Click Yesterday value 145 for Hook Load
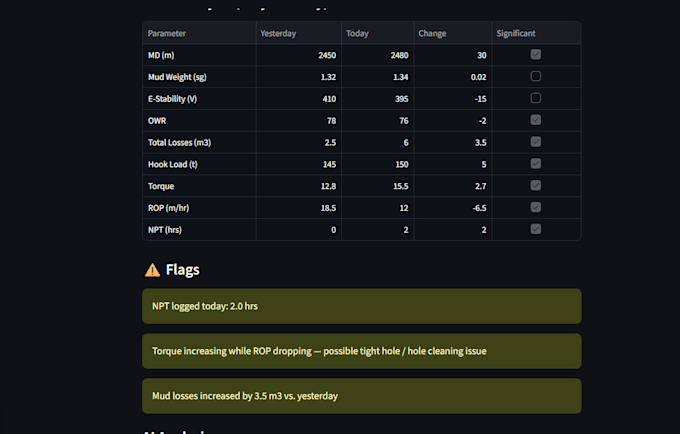This screenshot has width=680, height=434. click(298, 164)
